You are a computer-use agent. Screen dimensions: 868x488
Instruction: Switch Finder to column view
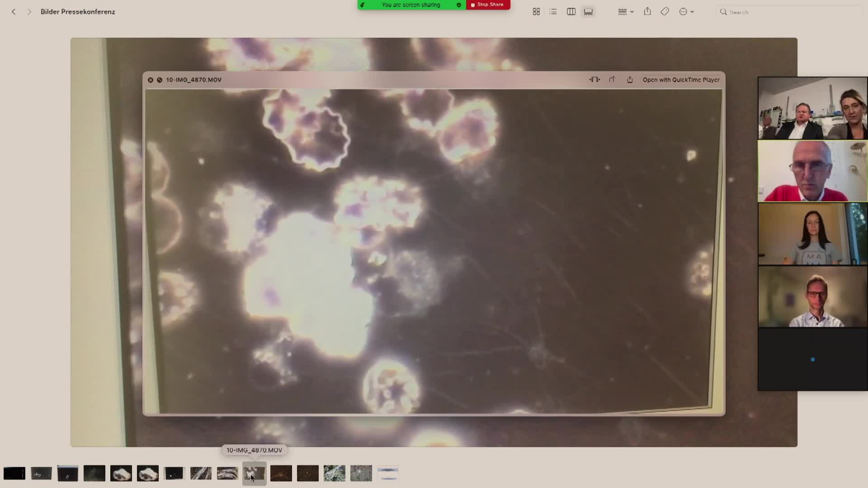click(571, 12)
